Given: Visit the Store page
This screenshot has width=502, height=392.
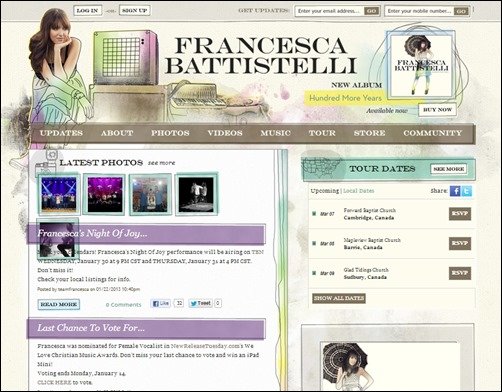Looking at the screenshot, I should coord(369,133).
